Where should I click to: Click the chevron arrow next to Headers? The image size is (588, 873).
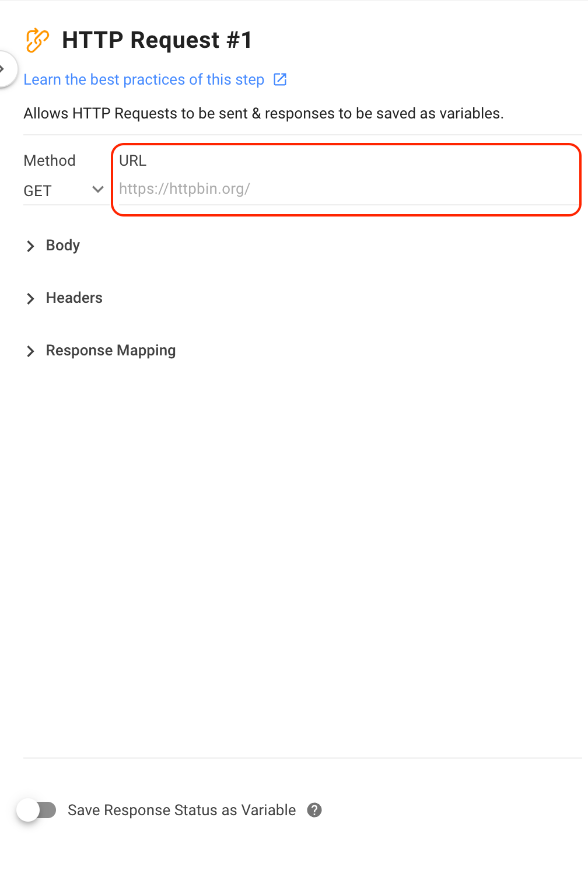click(x=30, y=299)
